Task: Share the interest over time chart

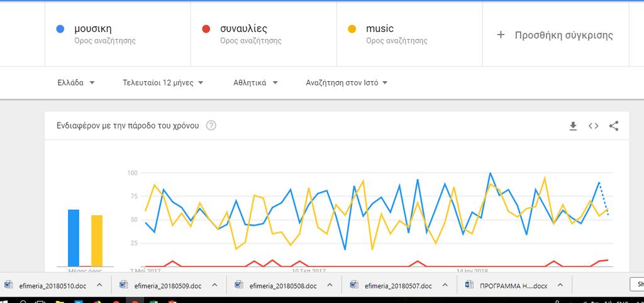Action: tap(614, 126)
